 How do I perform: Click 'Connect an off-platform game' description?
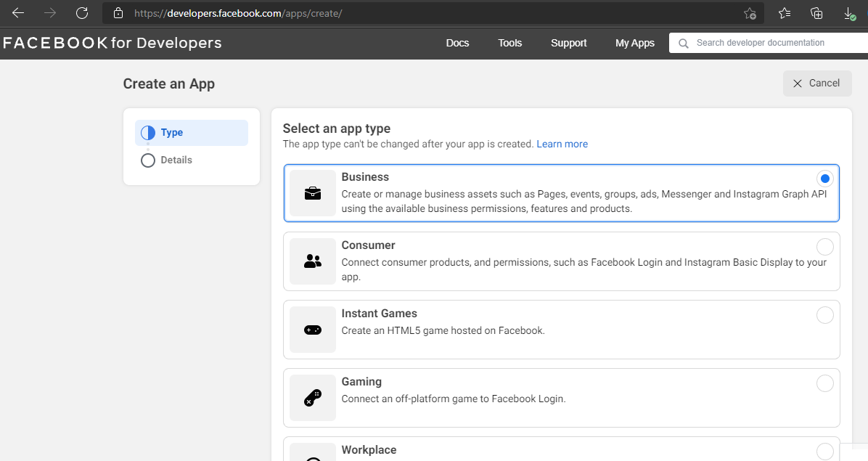(454, 399)
